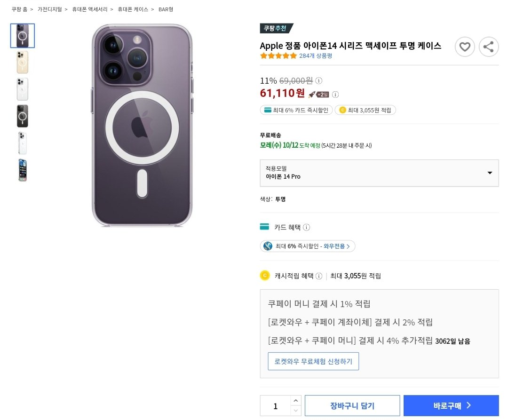This screenshot has height=420, width=508.
Task: Click the heart wishlist icon
Action: coord(465,47)
